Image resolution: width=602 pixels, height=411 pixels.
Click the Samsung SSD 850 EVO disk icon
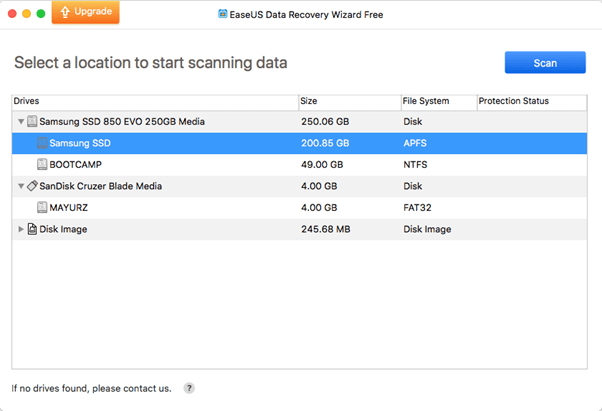32,121
